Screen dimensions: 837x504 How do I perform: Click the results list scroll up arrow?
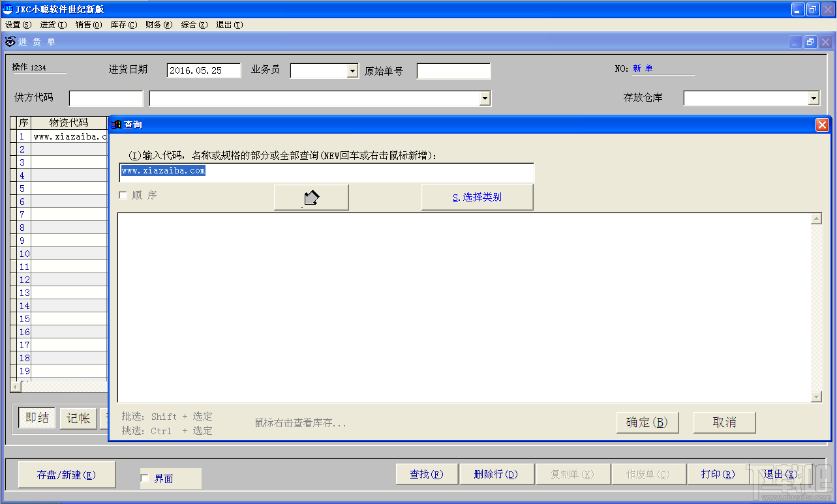coord(816,219)
